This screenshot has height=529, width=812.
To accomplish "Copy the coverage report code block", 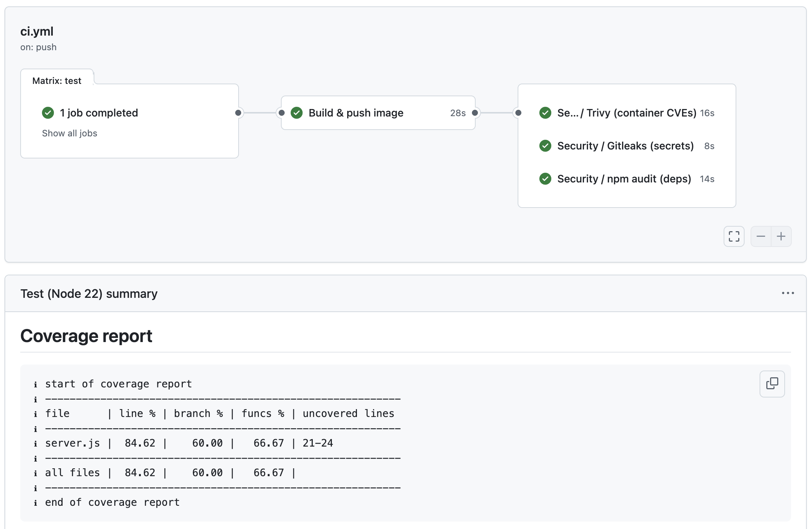I will point(772,384).
